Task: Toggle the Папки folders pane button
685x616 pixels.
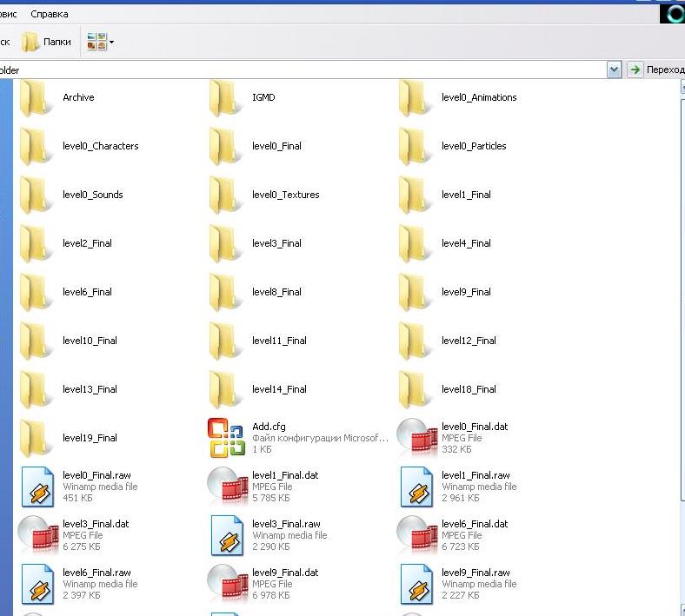Action: click(47, 42)
